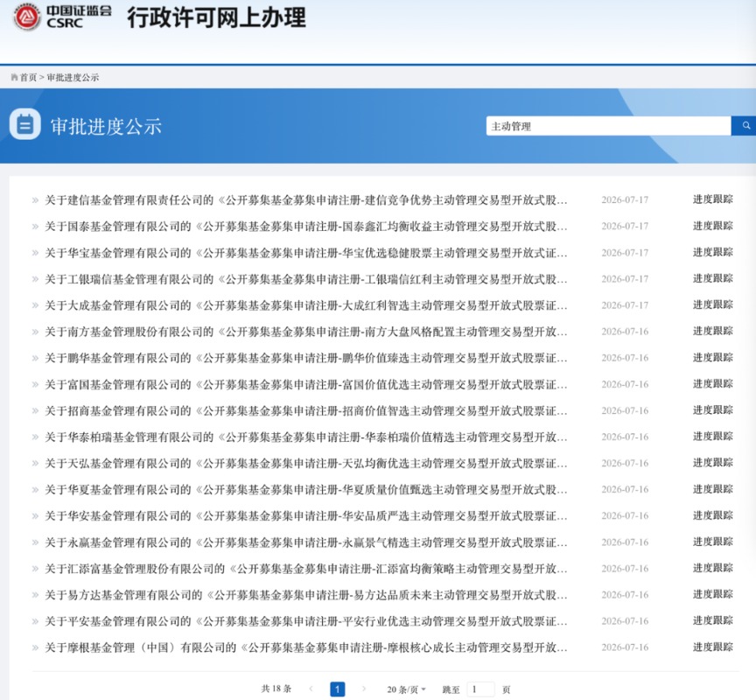Image resolution: width=756 pixels, height=700 pixels.
Task: Click 进度跟踪 for 华夏基金 row
Action: pyautogui.click(x=712, y=489)
